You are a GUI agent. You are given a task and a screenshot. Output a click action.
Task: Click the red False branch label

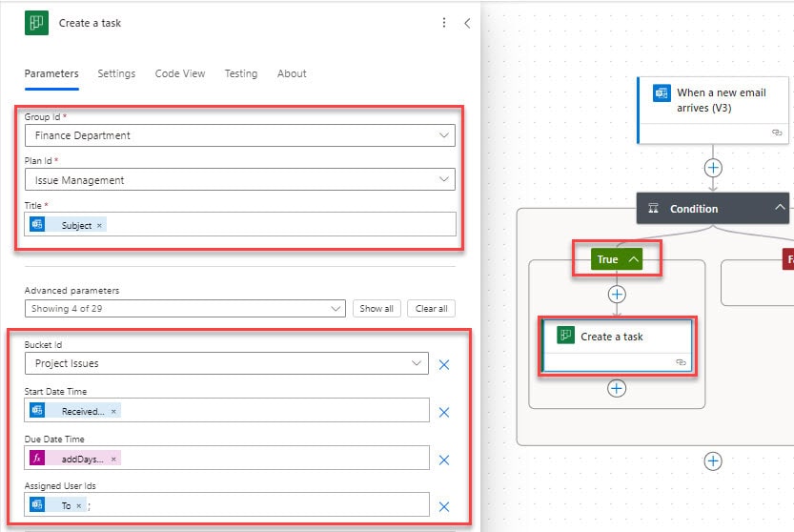tap(788, 259)
